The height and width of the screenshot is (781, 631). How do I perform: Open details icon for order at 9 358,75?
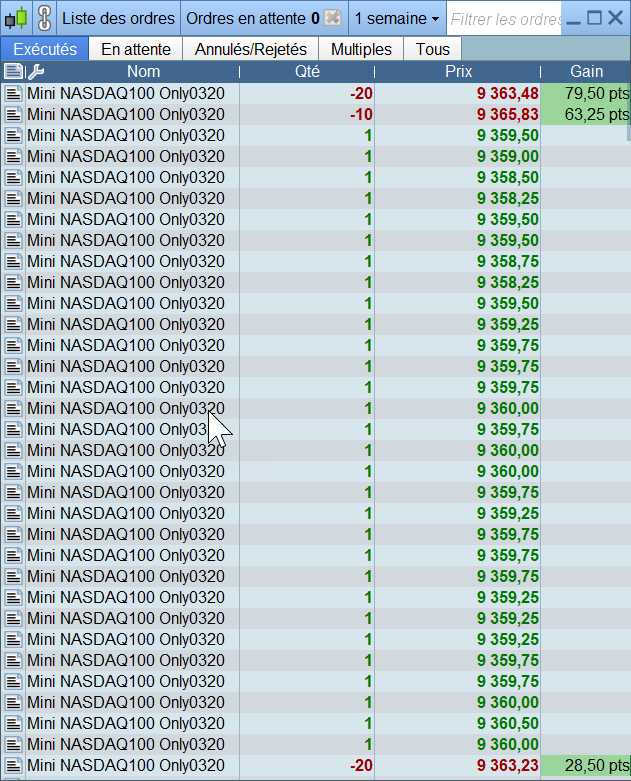pos(13,261)
